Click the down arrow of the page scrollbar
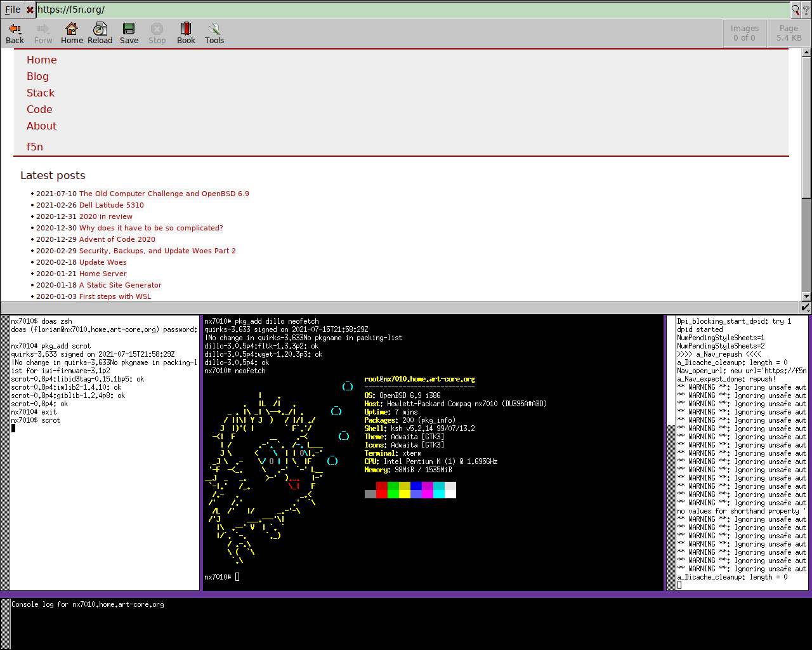Viewport: 812px width, 650px height. coord(806,296)
